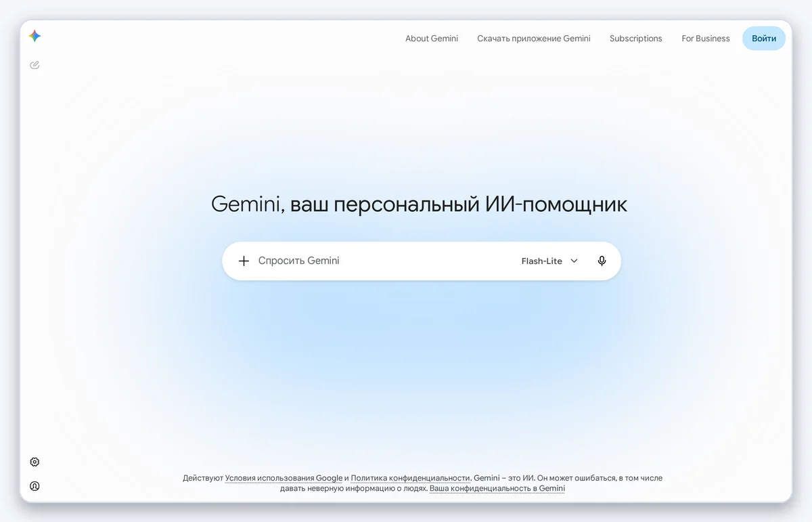The width and height of the screenshot is (812, 522).
Task: Start a new chat via pencil icon
Action: 35,65
